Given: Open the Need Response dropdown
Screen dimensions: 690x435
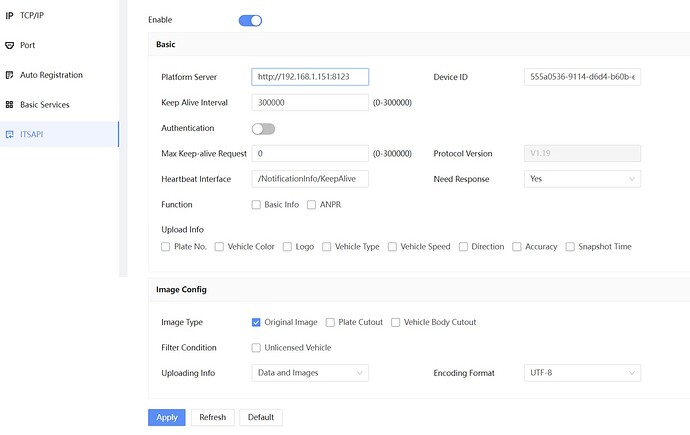Looking at the screenshot, I should [582, 179].
